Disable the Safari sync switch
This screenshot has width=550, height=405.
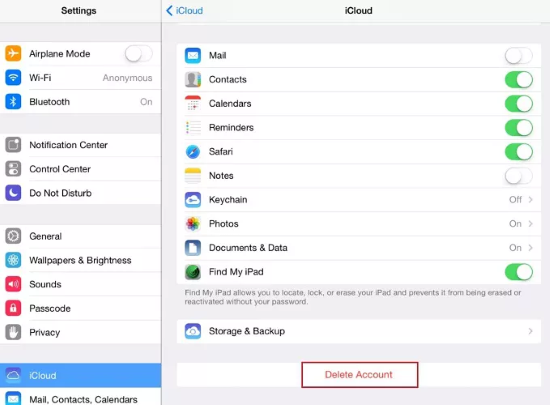[519, 152]
